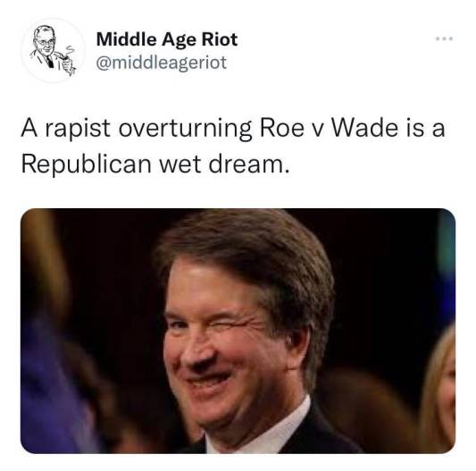The height and width of the screenshot is (471, 476).
Task: Click the cartoon man's glasses in avatar
Action: [45, 43]
